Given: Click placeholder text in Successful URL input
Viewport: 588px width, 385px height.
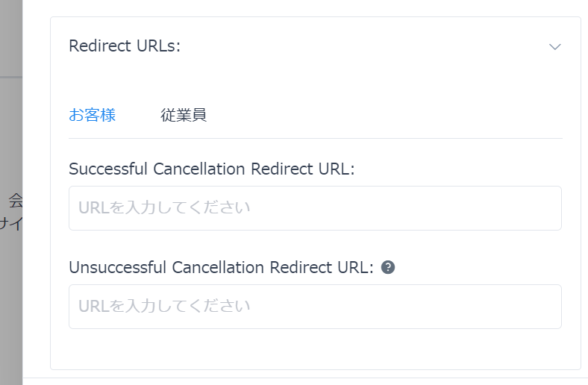Looking at the screenshot, I should coord(164,208).
